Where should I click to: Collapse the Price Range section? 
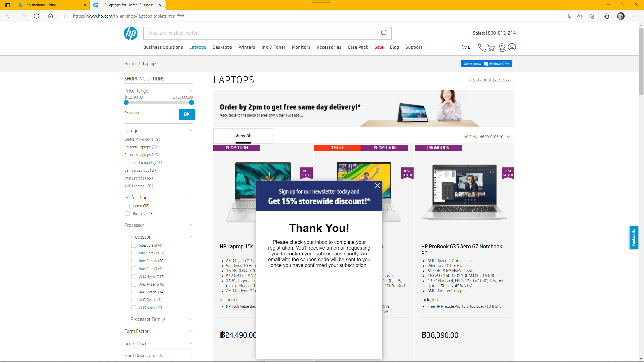pyautogui.click(x=191, y=91)
